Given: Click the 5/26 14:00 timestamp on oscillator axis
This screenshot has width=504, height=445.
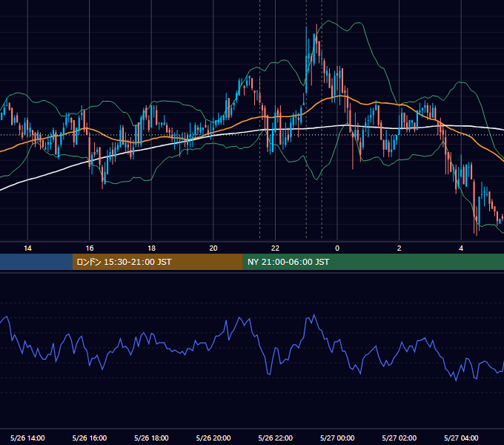Looking at the screenshot, I should (x=27, y=438).
